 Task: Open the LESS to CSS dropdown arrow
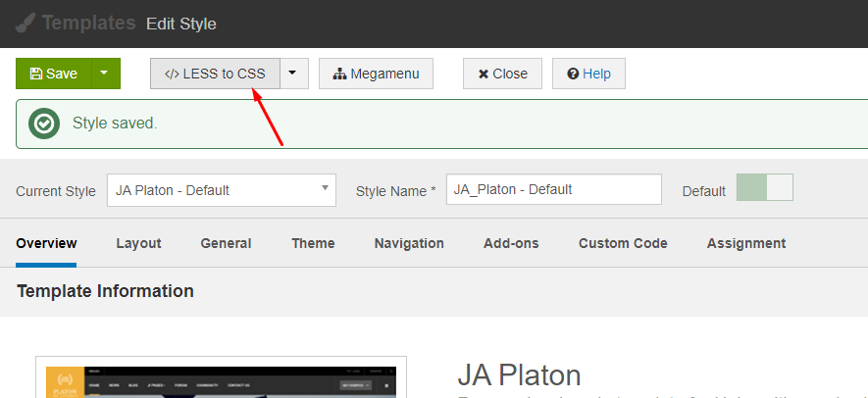coord(293,74)
